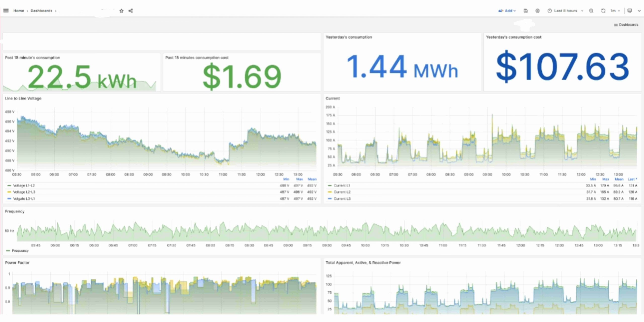Screen dimensions: 644x322
Task: Share the dashboard using the share icon
Action: [130, 11]
